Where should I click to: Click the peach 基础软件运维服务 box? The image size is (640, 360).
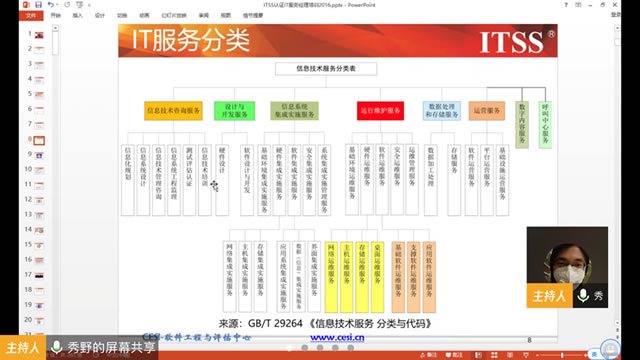point(398,277)
